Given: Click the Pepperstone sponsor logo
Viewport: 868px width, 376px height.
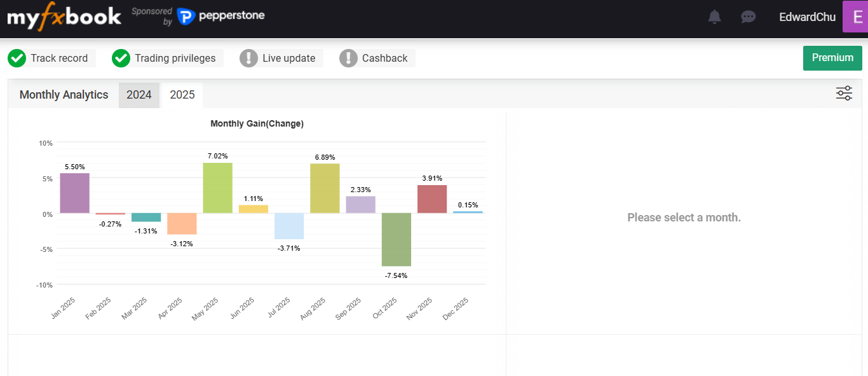Looking at the screenshot, I should point(220,17).
